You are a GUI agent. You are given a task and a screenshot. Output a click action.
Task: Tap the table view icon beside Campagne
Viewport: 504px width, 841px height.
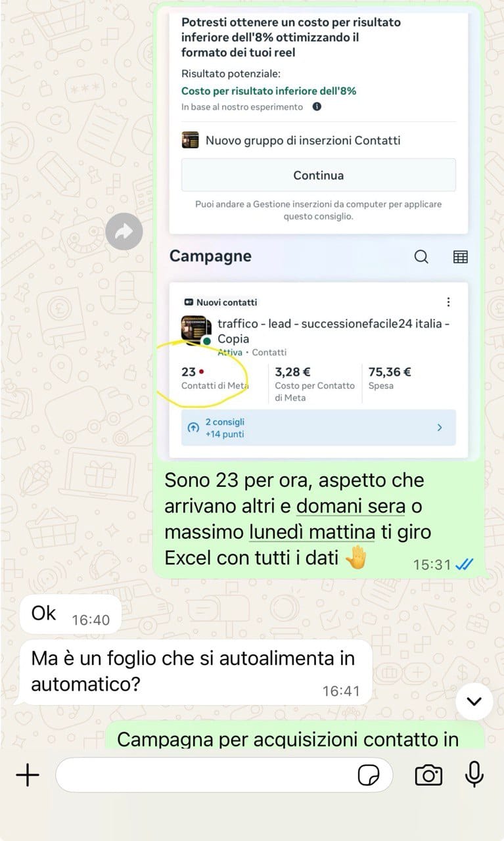[x=461, y=257]
